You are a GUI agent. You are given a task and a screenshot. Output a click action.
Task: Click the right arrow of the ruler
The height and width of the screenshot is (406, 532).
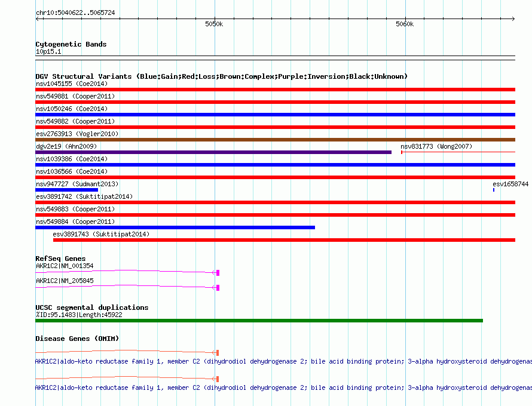[513, 19]
